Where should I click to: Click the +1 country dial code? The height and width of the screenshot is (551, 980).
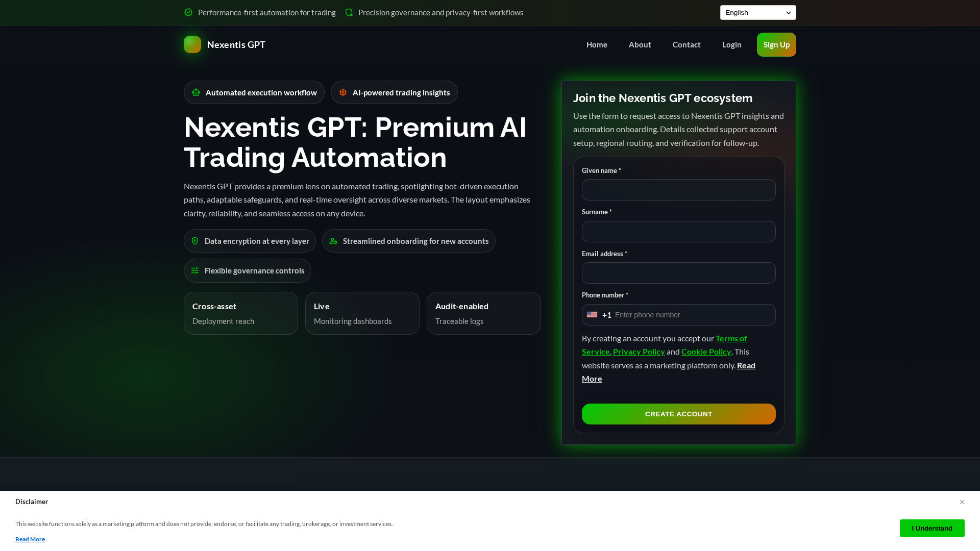coord(606,315)
